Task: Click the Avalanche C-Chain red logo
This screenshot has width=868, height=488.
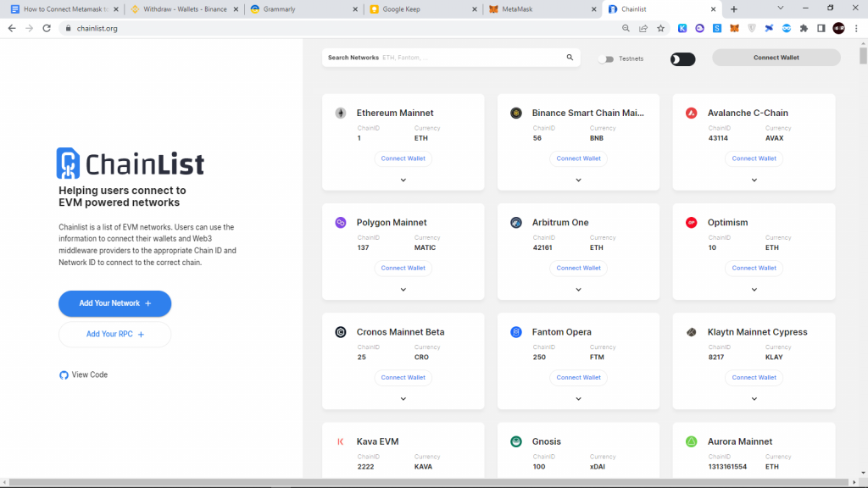Action: pyautogui.click(x=691, y=112)
